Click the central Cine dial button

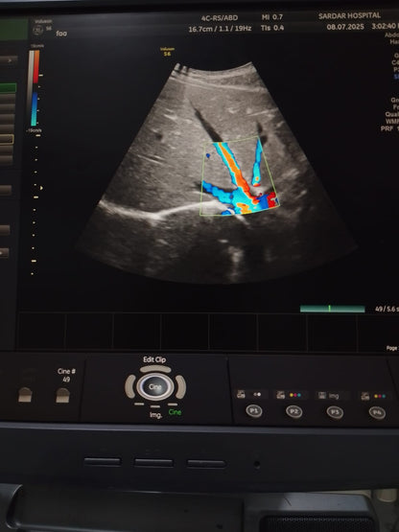pyautogui.click(x=155, y=387)
